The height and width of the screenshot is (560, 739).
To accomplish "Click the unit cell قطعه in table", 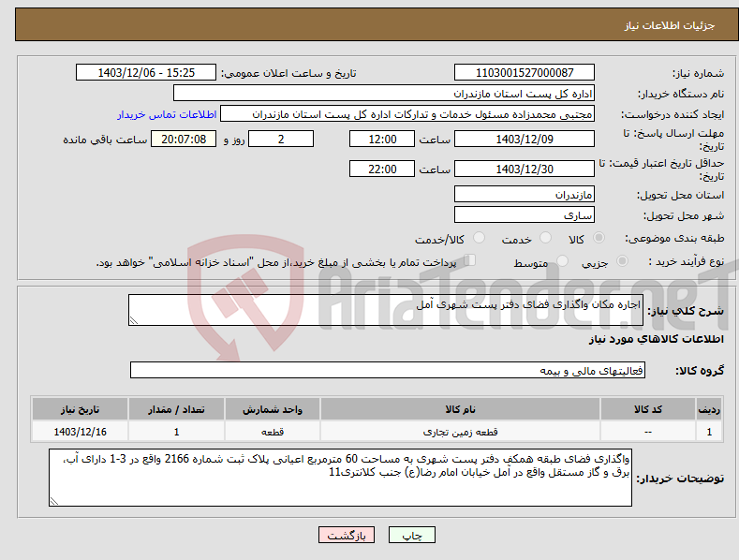I will [273, 432].
